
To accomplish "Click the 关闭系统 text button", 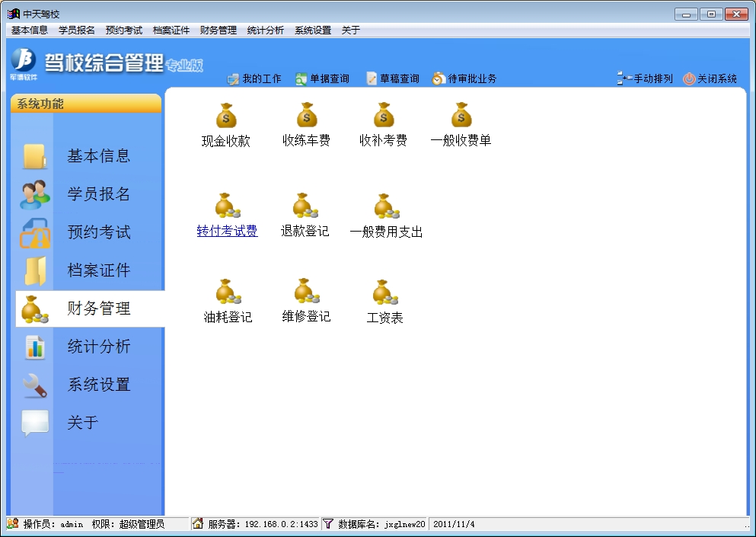I will (x=717, y=78).
